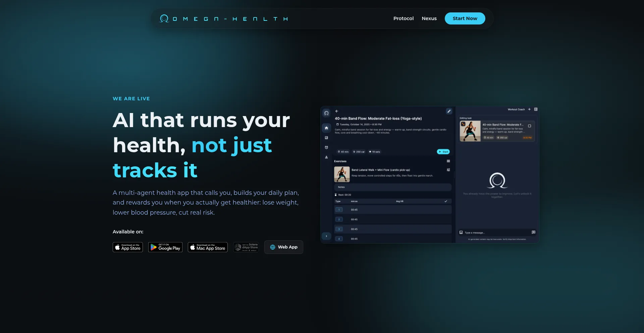Click the Solana dApp Store badge

pos(246,247)
